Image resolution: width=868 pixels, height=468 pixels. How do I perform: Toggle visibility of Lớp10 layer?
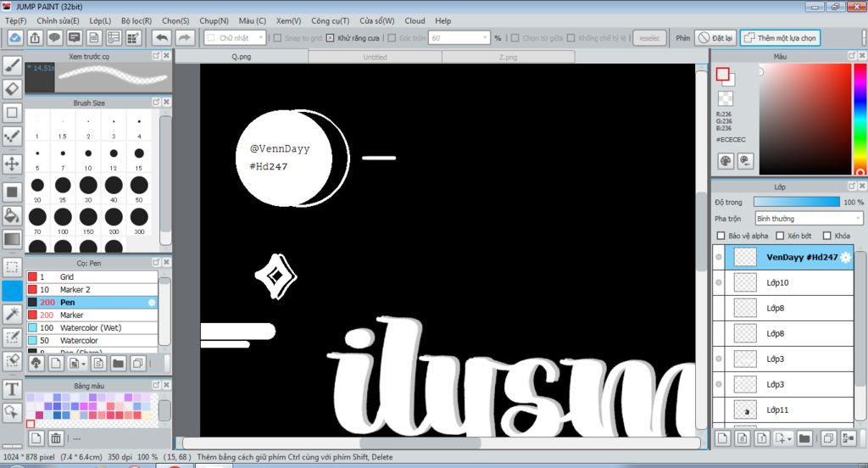[x=719, y=282]
